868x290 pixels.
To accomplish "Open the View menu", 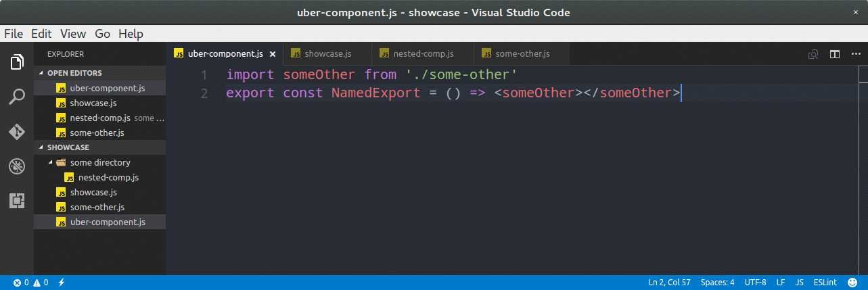I will click(72, 34).
